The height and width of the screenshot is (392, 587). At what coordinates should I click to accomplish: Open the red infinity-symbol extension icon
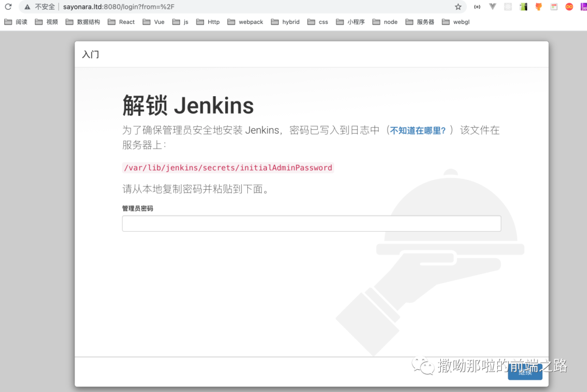pos(570,7)
